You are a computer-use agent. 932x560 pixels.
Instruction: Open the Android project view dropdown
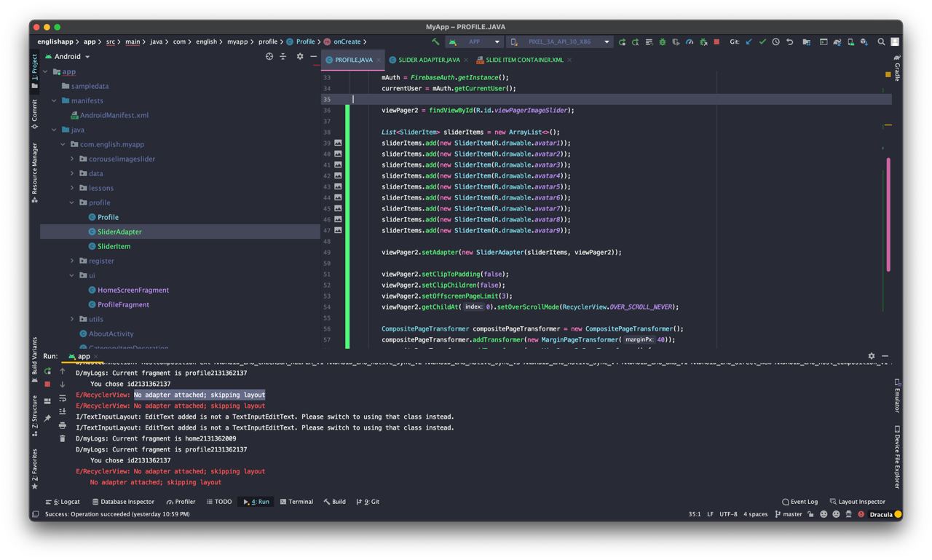click(68, 56)
